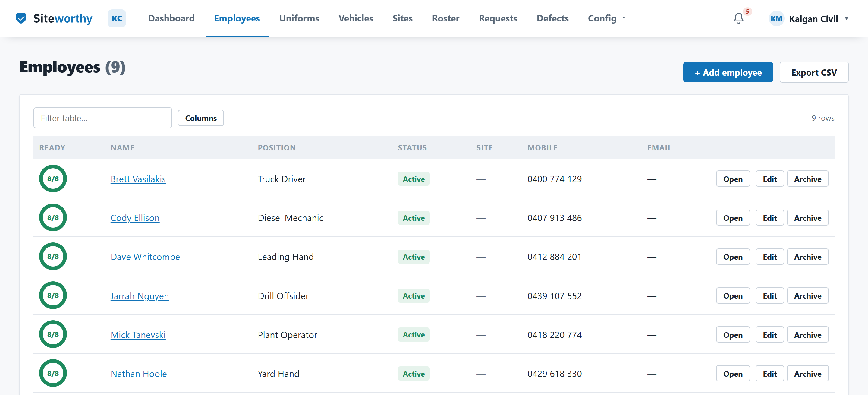The image size is (868, 395).
Task: Open the Columns chooser
Action: pos(201,118)
